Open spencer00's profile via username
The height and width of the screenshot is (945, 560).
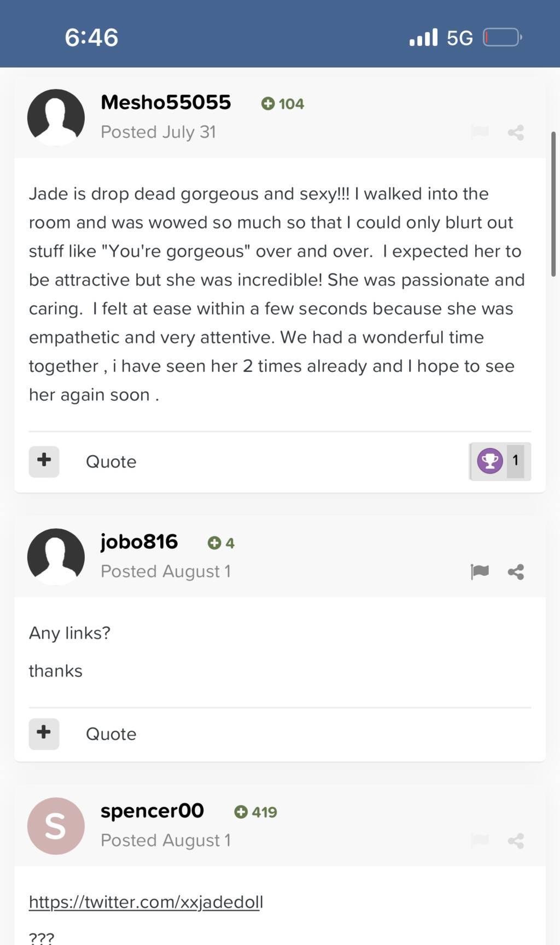tap(152, 810)
